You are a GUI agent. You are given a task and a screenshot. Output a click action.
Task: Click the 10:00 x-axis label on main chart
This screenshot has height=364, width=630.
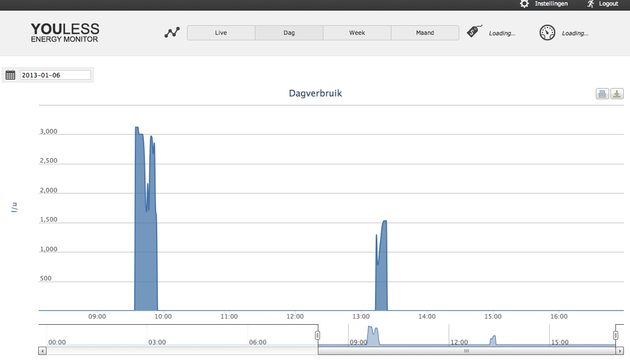tap(163, 316)
